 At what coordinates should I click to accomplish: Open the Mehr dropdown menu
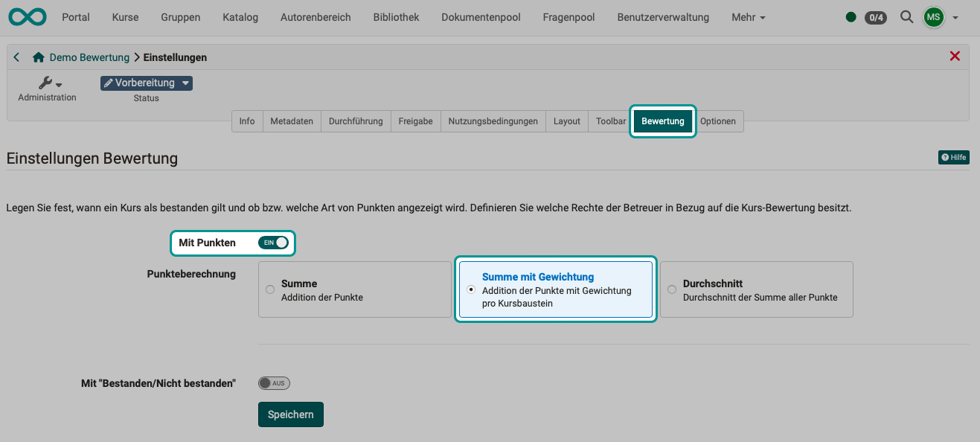click(x=748, y=16)
